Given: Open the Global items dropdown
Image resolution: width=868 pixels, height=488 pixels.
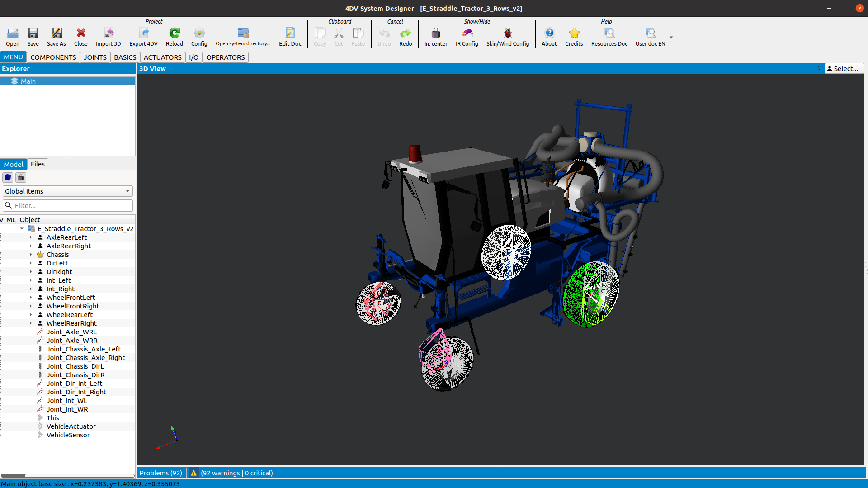Looking at the screenshot, I should click(68, 191).
